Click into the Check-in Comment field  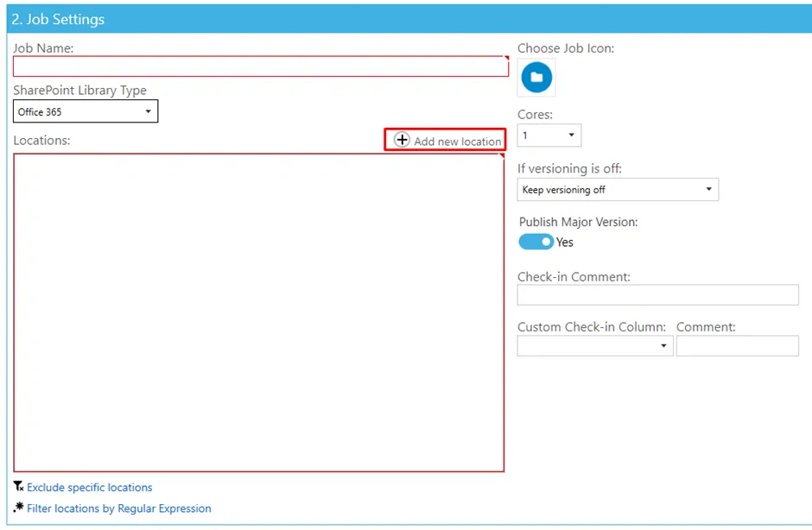657,295
